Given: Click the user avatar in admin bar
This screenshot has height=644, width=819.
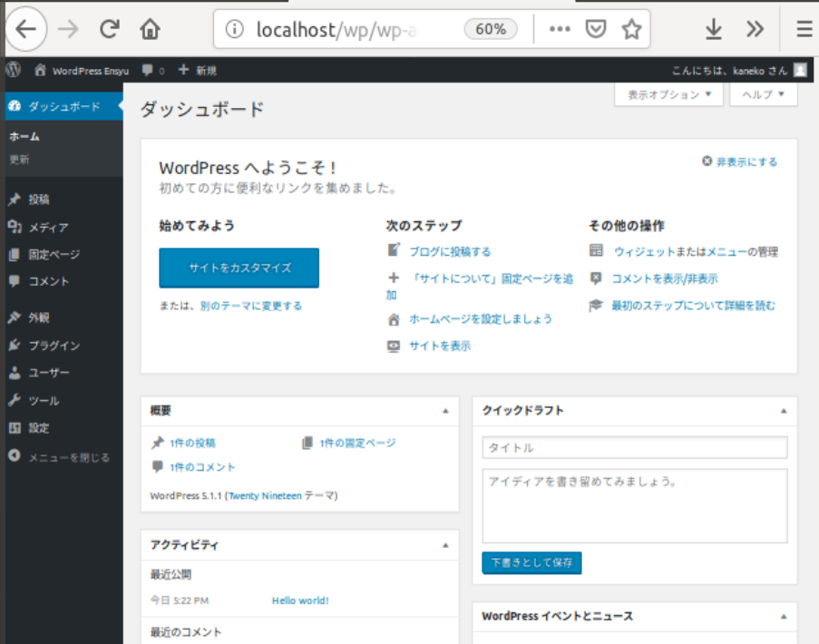Looking at the screenshot, I should [800, 70].
